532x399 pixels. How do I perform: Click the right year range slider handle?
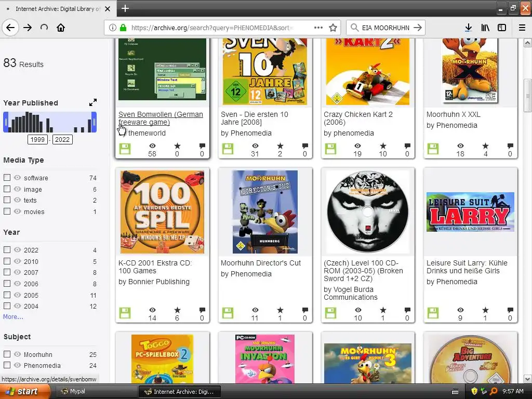coord(94,122)
